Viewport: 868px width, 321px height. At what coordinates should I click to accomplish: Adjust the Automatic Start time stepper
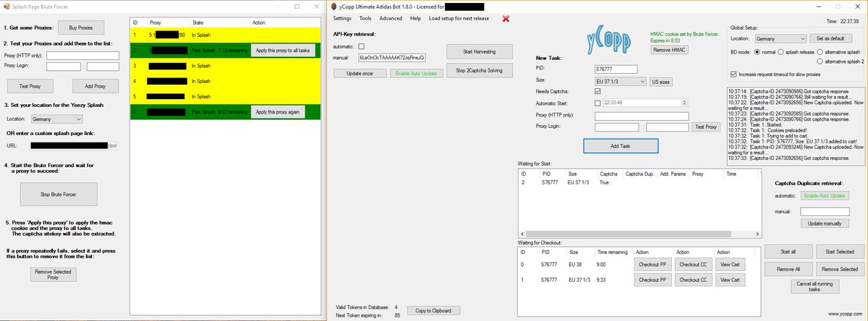pos(684,103)
